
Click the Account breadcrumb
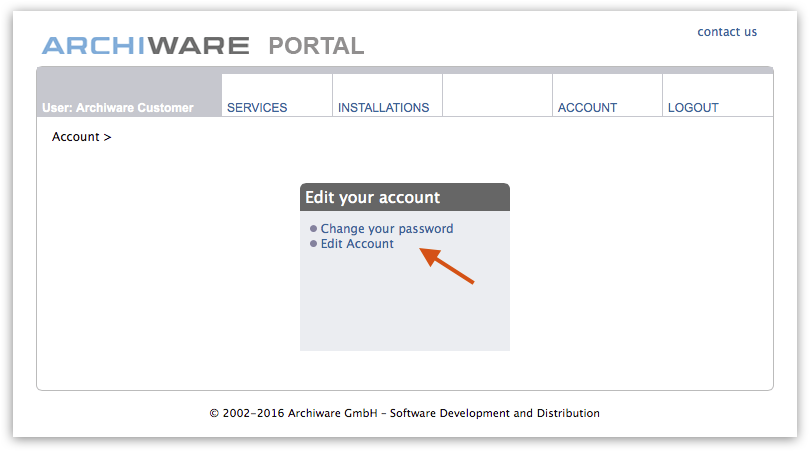tap(75, 137)
